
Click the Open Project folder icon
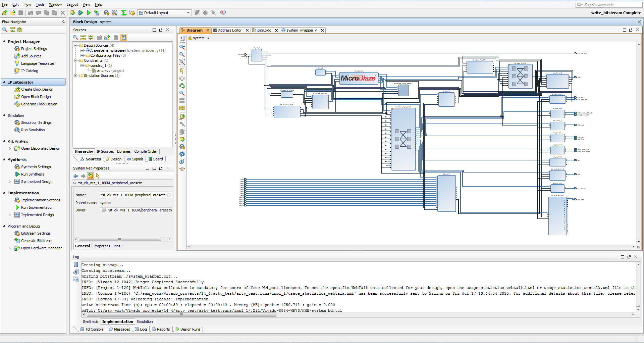pyautogui.click(x=13, y=13)
